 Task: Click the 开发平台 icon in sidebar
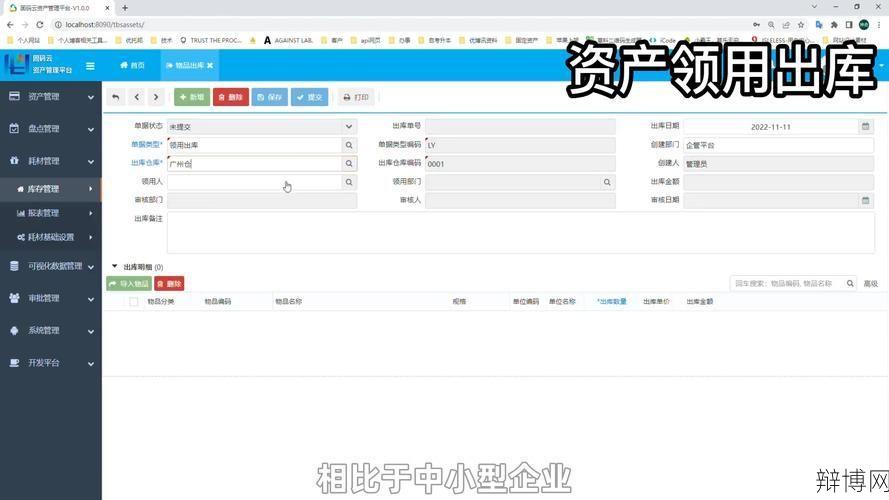click(14, 363)
